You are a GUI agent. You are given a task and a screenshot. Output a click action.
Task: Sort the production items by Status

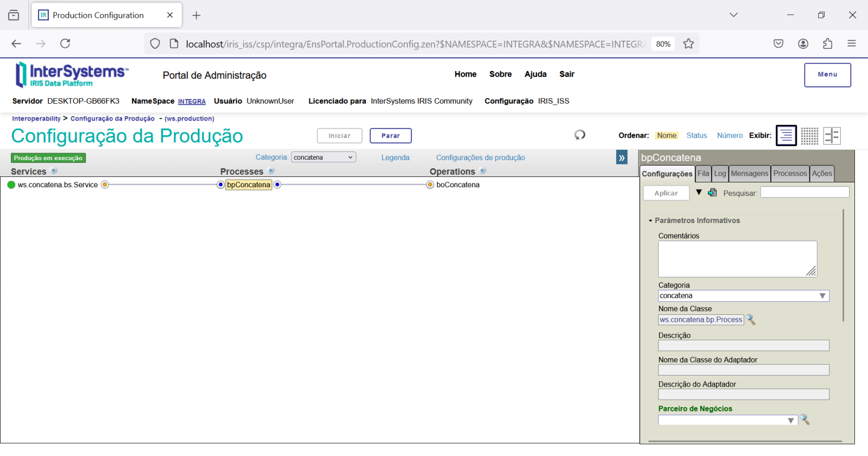point(697,136)
